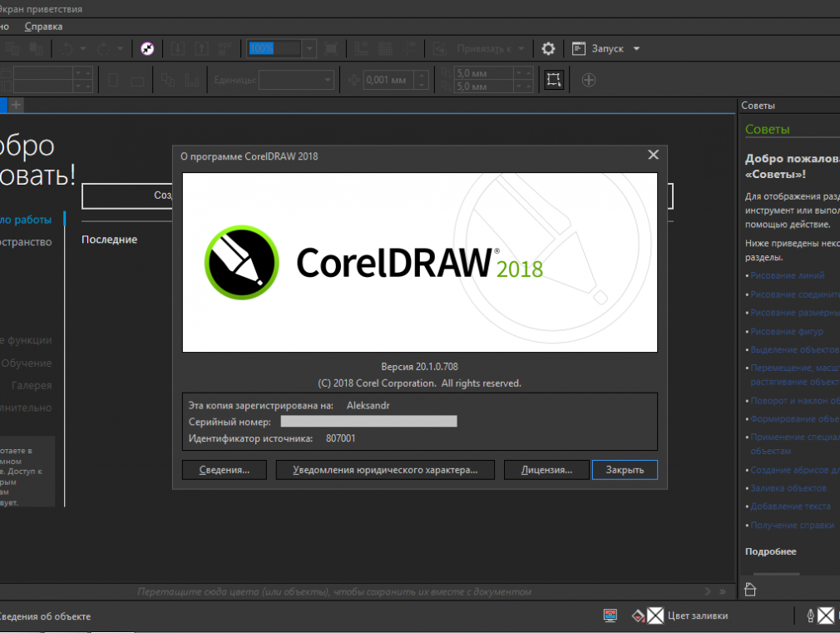The height and width of the screenshot is (633, 840).
Task: Toggle the Snap off button
Action: tap(440, 49)
